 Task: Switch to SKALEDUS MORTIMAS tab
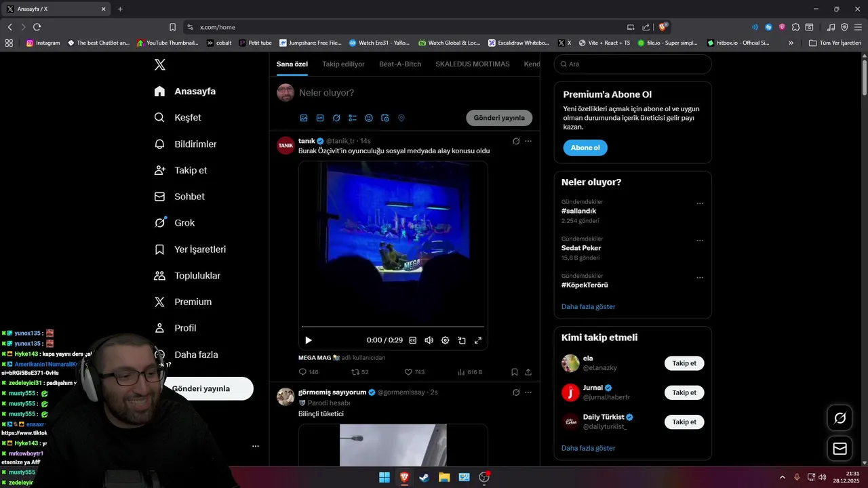pos(473,64)
